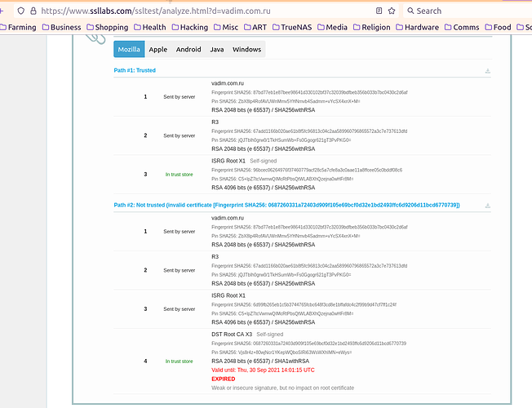Open the Comms bookmarks folder

pos(462,27)
